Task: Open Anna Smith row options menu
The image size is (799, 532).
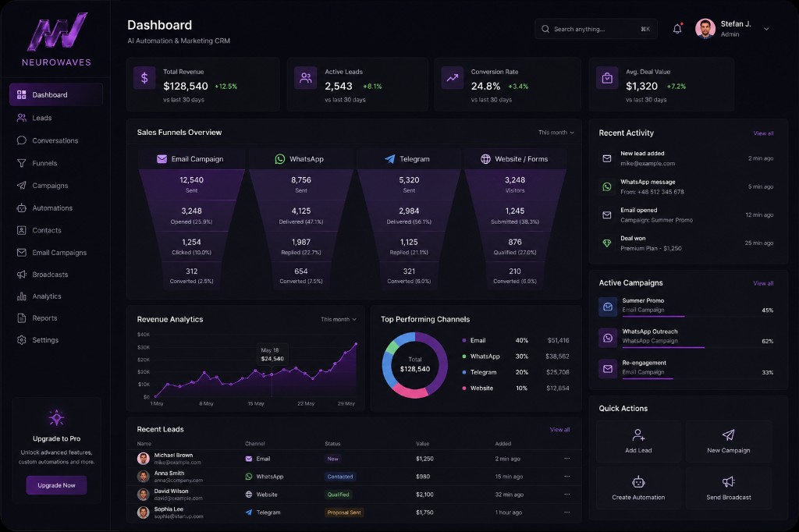Action: [567, 477]
